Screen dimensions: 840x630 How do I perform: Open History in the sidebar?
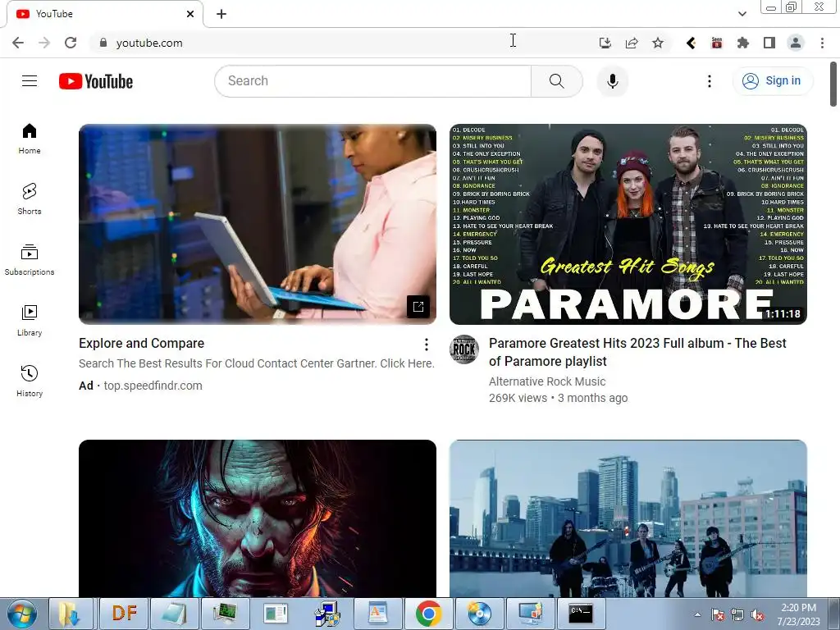point(30,381)
